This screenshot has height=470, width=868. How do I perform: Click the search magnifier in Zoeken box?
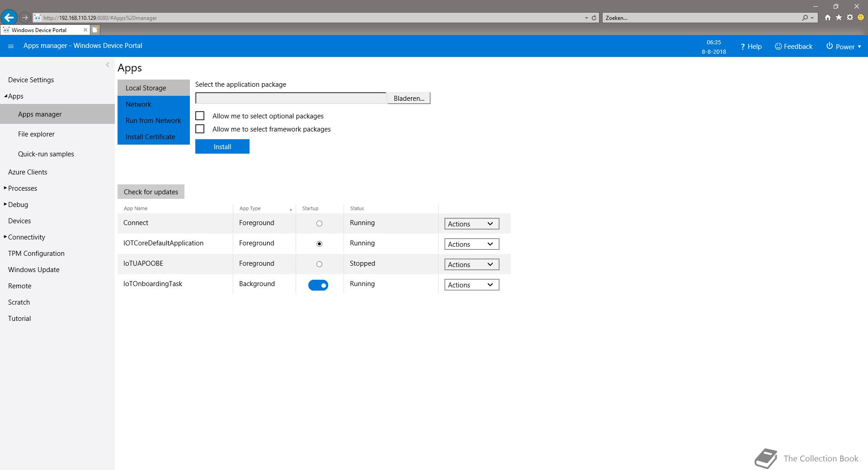tap(805, 18)
